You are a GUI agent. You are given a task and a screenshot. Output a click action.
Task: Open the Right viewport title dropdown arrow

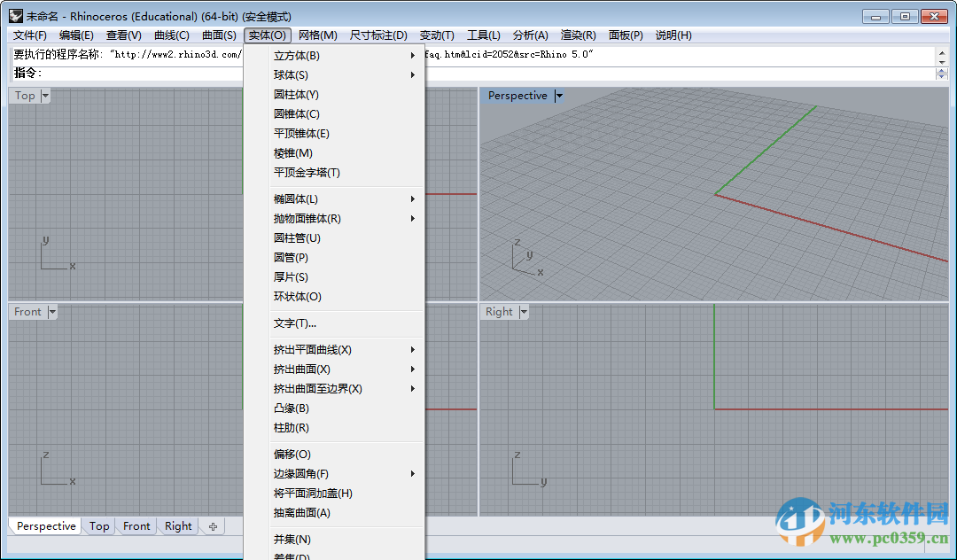[524, 312]
